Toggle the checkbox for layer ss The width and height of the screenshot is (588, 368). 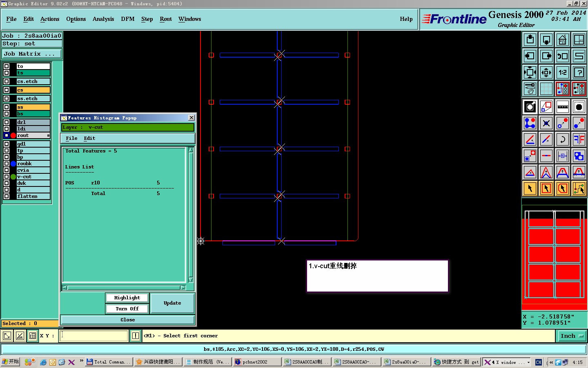pyautogui.click(x=7, y=107)
